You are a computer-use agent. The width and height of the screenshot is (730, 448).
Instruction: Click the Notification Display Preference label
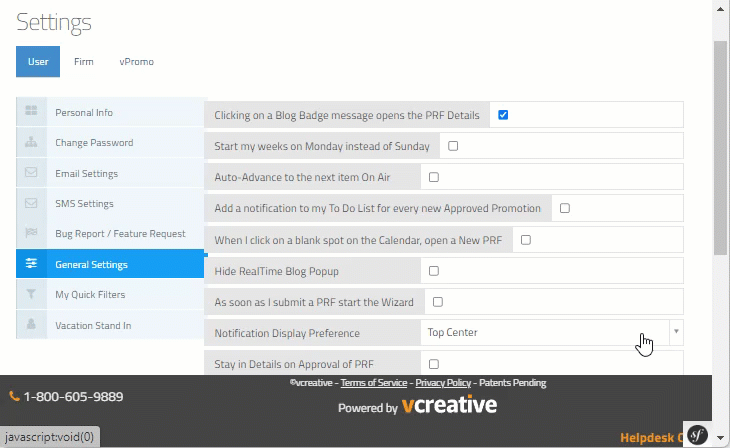[x=287, y=333]
